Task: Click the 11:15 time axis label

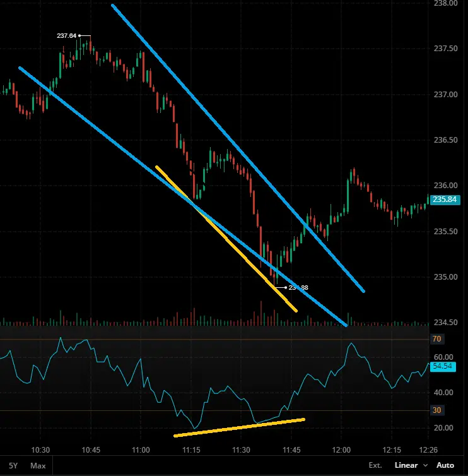Action: coord(191,449)
